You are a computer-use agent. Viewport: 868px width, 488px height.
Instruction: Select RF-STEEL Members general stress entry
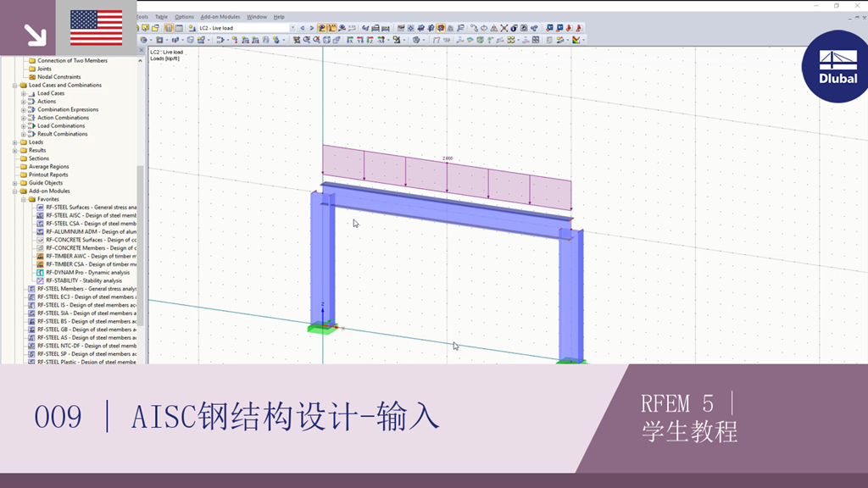point(82,289)
